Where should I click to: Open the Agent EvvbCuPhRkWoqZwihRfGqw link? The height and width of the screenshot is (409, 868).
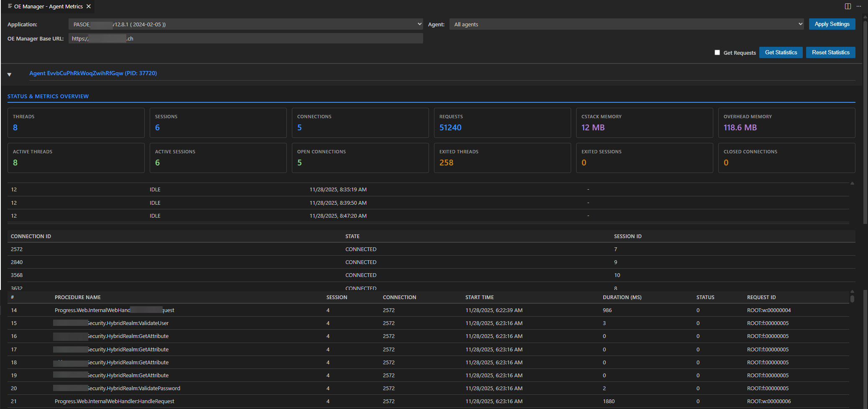coord(93,73)
